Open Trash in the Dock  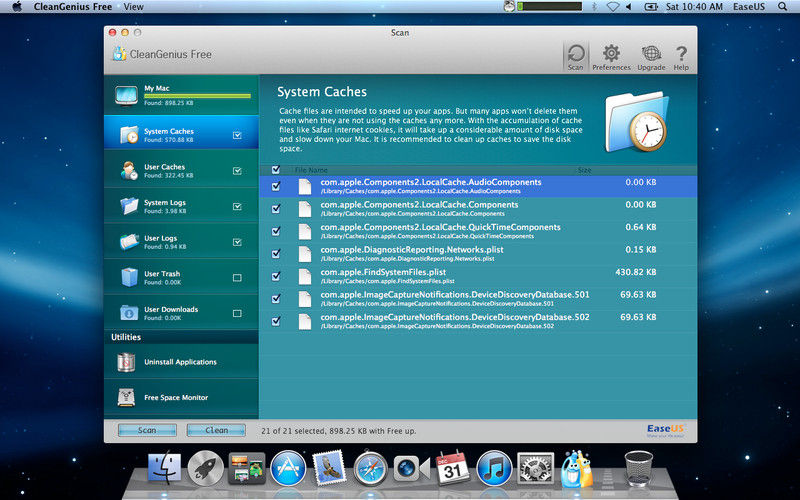point(638,468)
